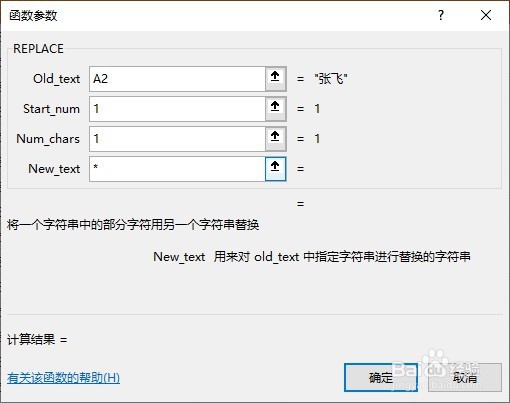Close the 函数参数 dialog
Screen dimensions: 510x403
[x=486, y=15]
